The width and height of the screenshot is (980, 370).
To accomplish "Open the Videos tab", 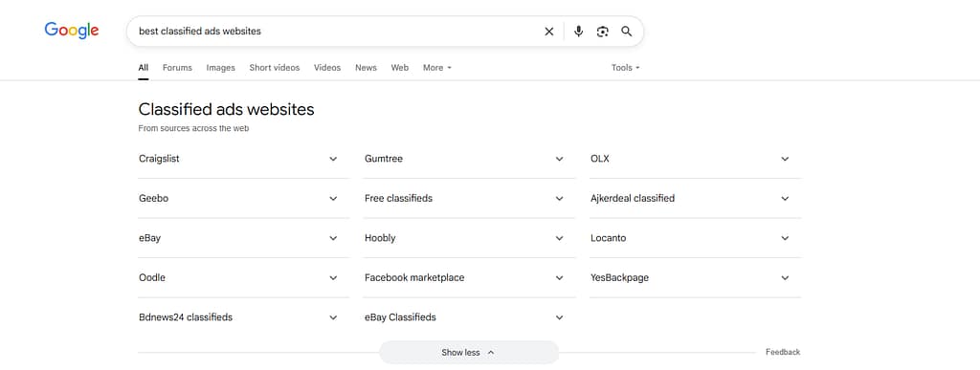I will click(x=327, y=67).
